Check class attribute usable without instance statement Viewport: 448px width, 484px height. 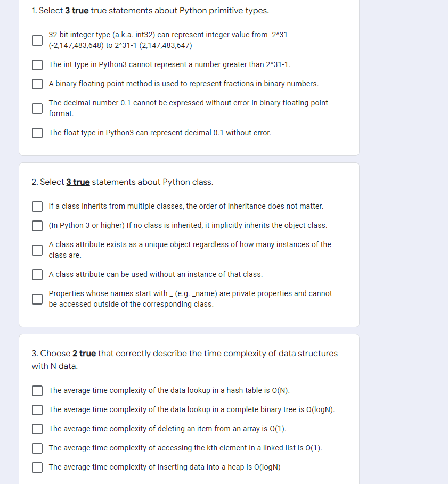(x=37, y=274)
